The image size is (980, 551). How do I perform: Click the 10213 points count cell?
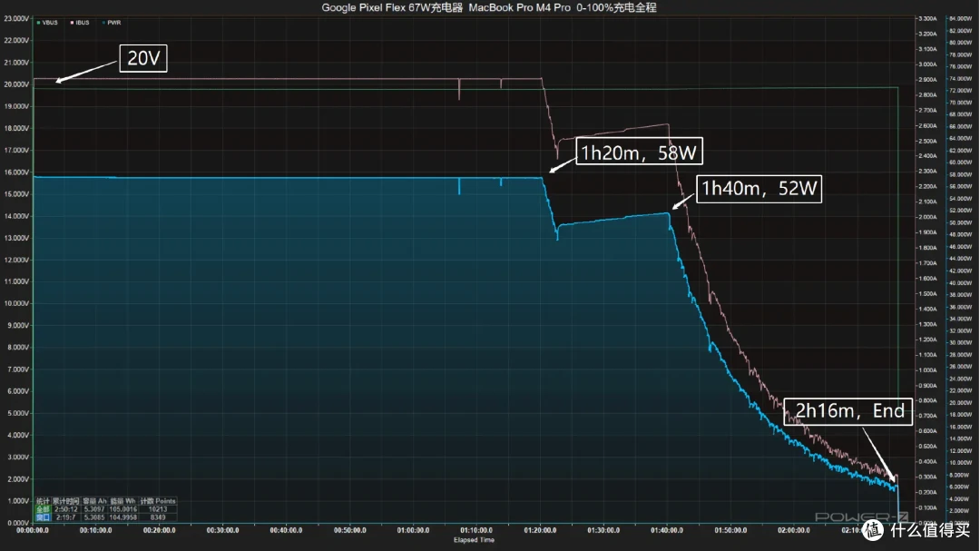(x=158, y=509)
